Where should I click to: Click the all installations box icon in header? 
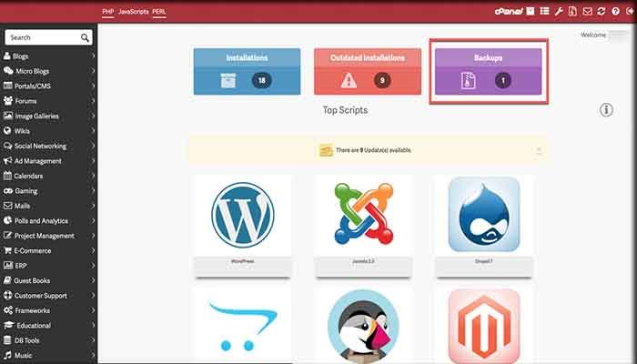click(x=531, y=11)
